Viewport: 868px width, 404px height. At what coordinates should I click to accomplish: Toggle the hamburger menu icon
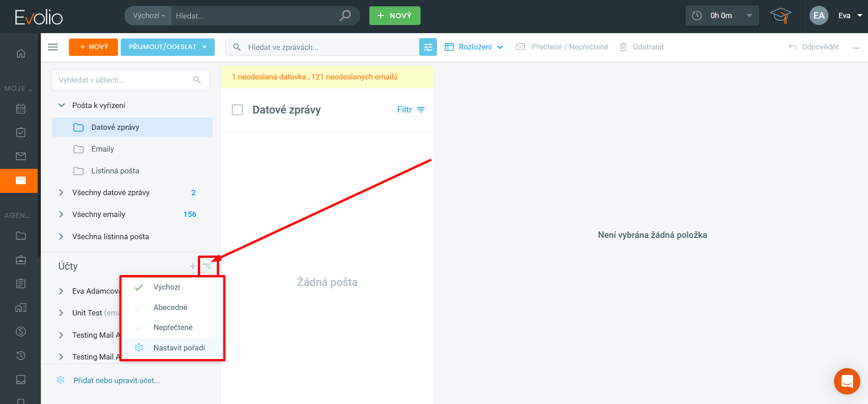pos(53,47)
